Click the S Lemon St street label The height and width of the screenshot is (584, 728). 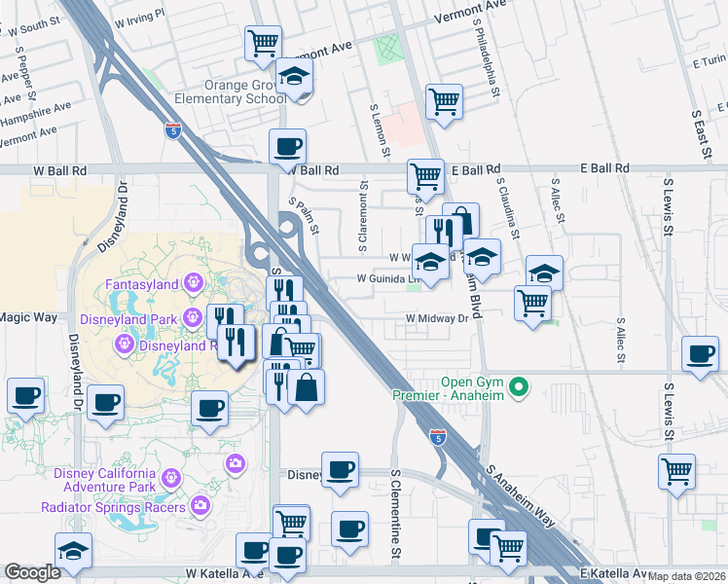coord(380,130)
